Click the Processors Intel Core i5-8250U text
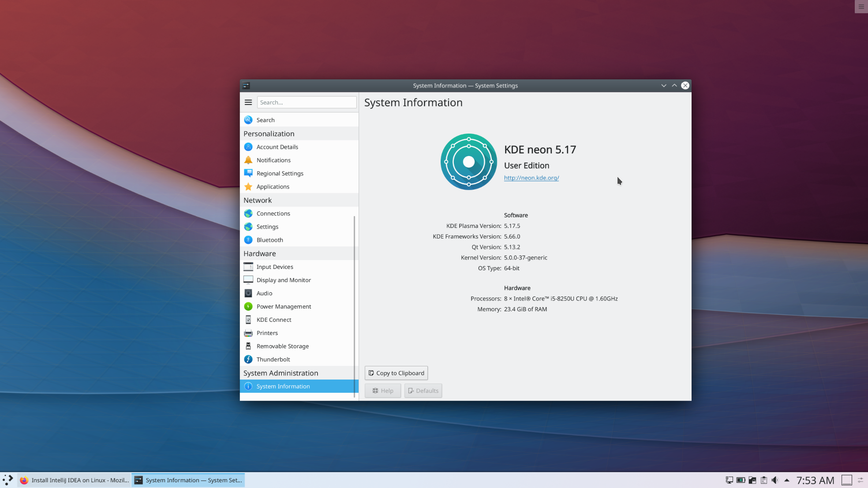The width and height of the screenshot is (868, 488). [561, 298]
